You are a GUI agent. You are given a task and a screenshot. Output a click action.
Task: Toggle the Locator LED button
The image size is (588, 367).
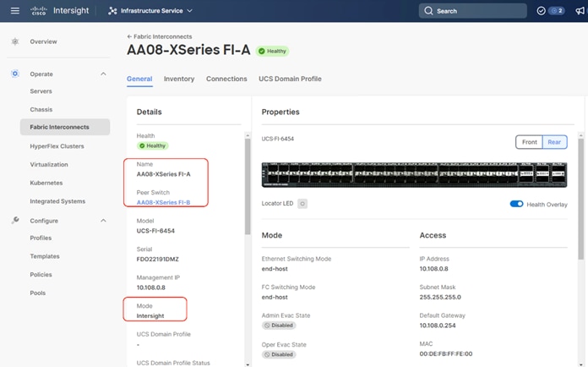[x=302, y=204]
